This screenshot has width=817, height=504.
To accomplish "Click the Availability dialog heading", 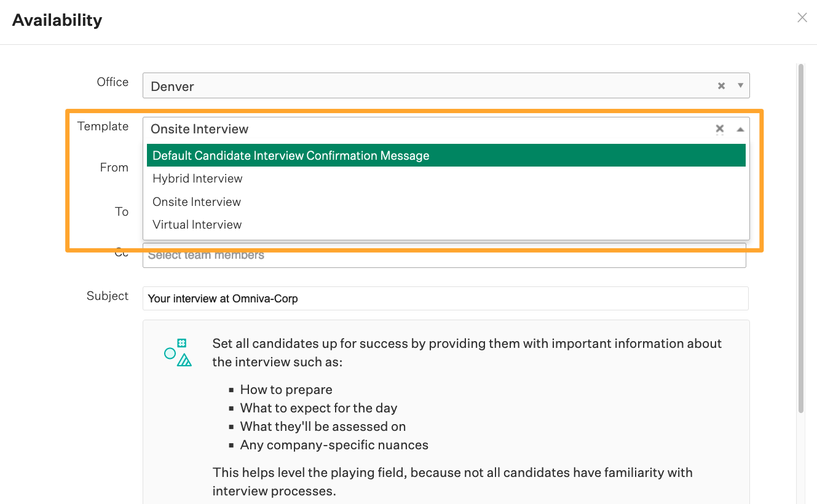I will (x=57, y=19).
